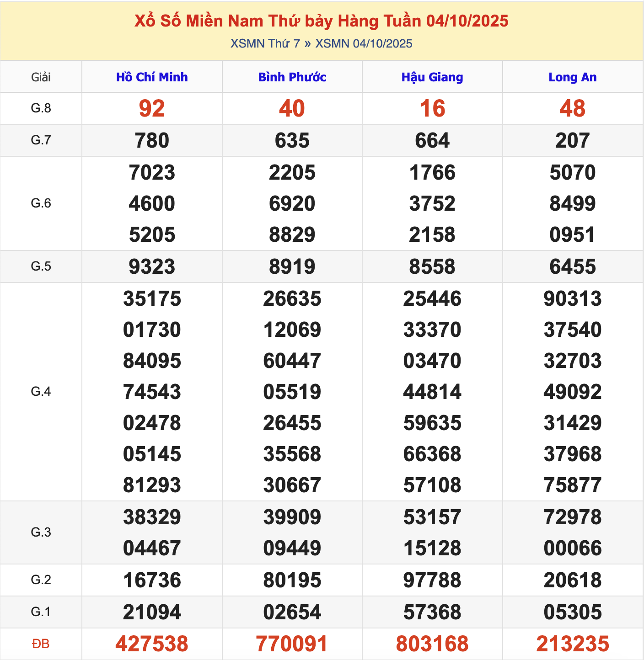Click the Hậu Giang column header link
Image resolution: width=644 pixels, height=660 pixels.
coord(432,77)
